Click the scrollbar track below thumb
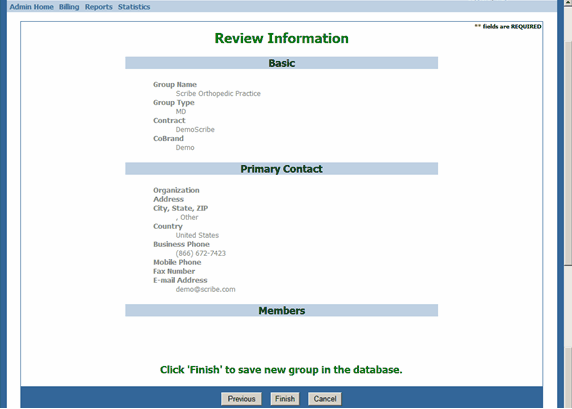 568,306
